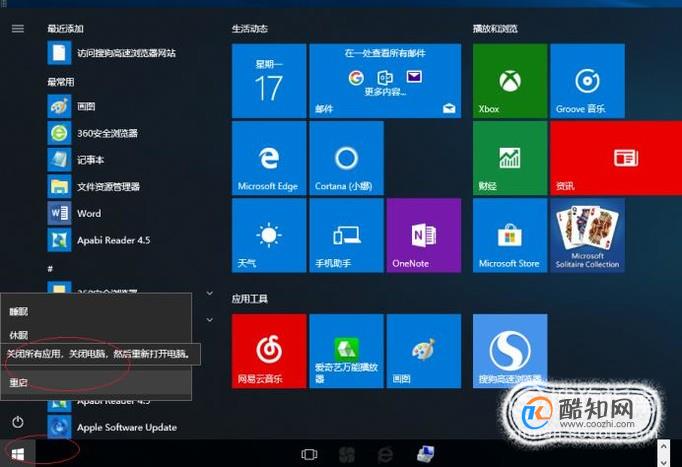Click the # letter header in app list
682x467 pixels.
tap(50, 269)
